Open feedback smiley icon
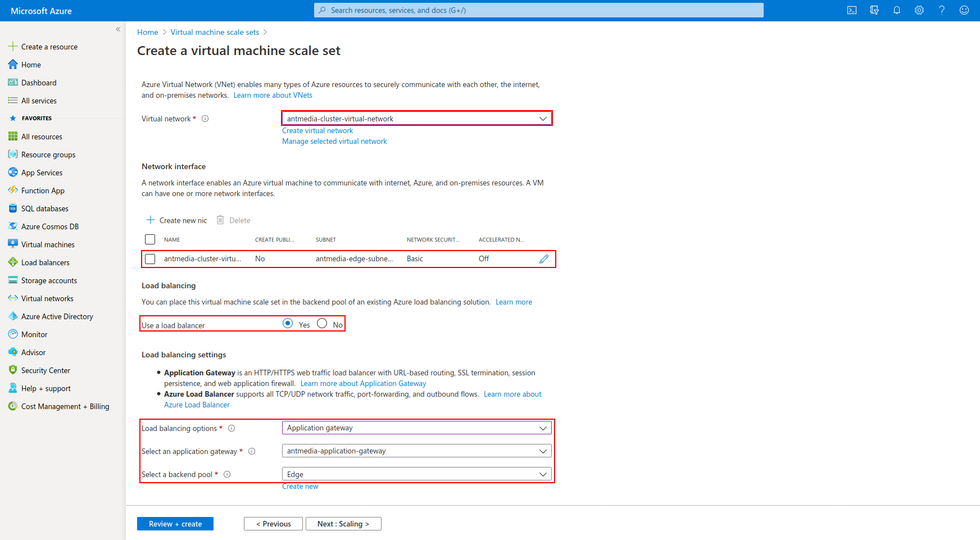 click(964, 10)
